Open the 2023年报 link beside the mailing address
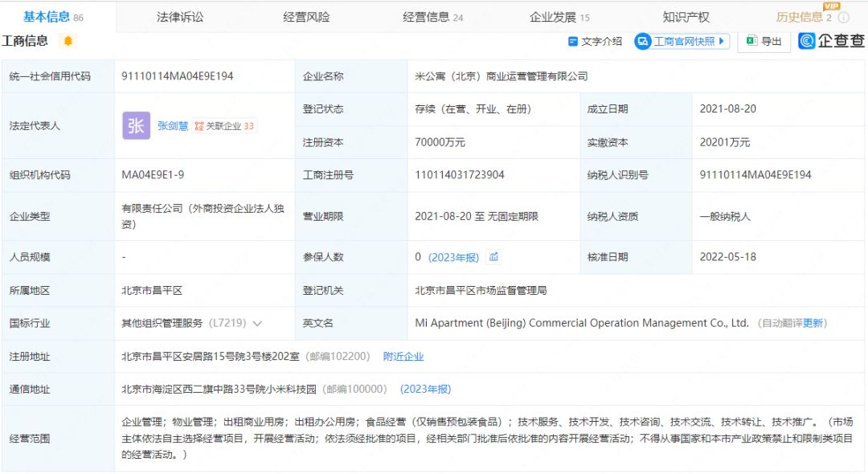 pos(425,390)
